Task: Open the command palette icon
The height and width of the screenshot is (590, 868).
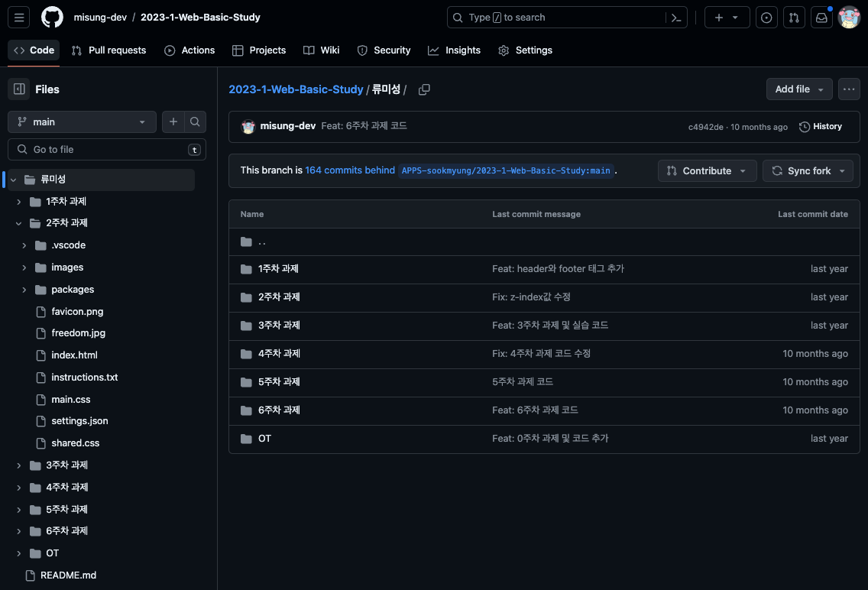Action: [x=676, y=18]
